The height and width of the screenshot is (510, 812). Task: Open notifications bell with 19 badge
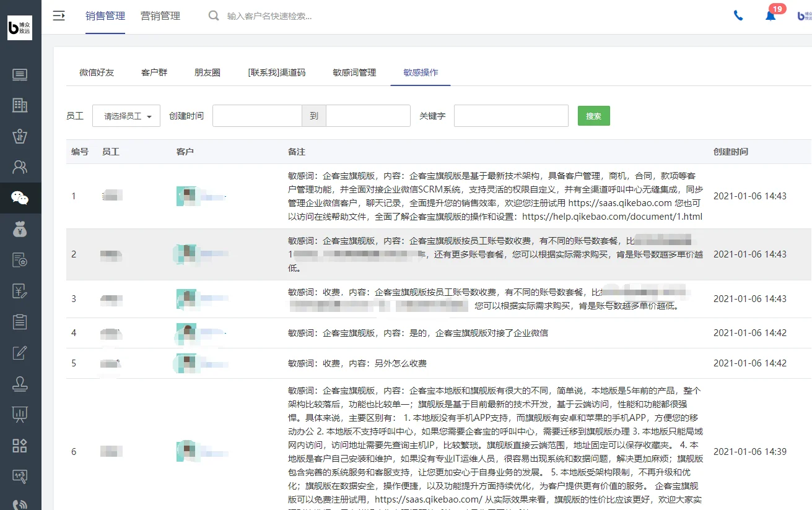[x=771, y=16]
